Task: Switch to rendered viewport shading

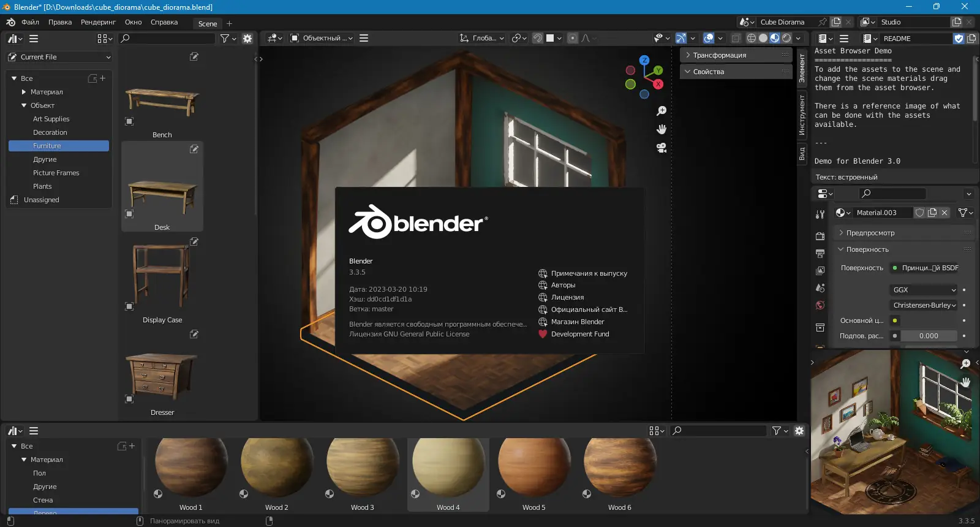Action: click(786, 38)
